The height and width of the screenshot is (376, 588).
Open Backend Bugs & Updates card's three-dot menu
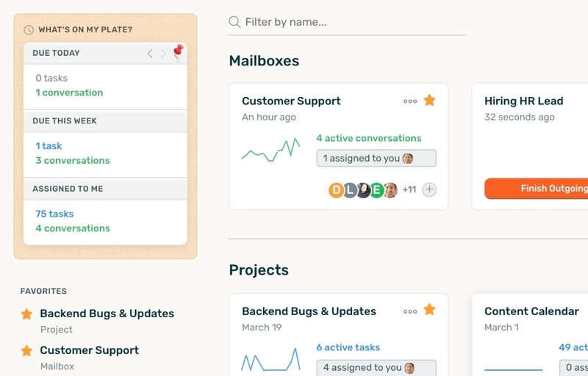tap(410, 311)
